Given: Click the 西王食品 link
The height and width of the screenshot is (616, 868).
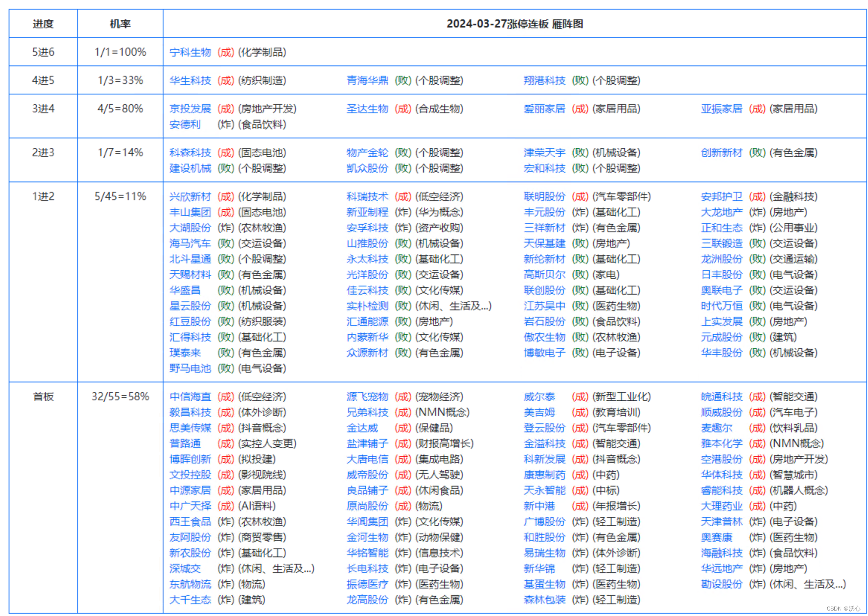Looking at the screenshot, I should [190, 522].
